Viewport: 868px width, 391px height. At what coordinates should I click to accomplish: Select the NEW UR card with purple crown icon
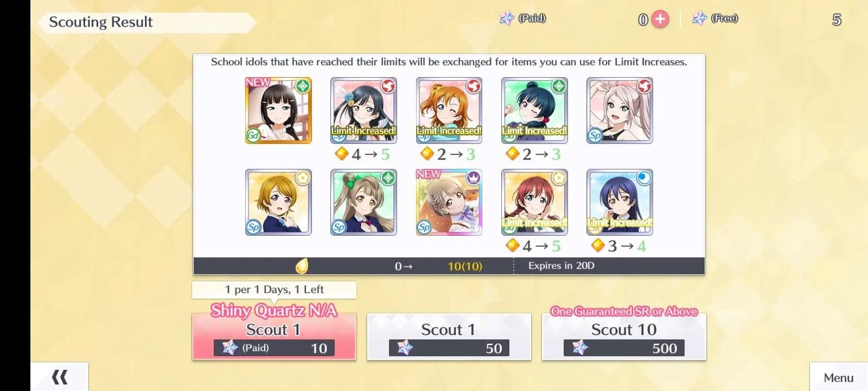pos(449,202)
